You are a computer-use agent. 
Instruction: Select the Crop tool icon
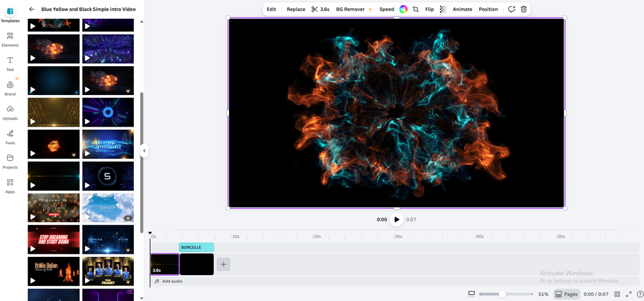point(416,9)
